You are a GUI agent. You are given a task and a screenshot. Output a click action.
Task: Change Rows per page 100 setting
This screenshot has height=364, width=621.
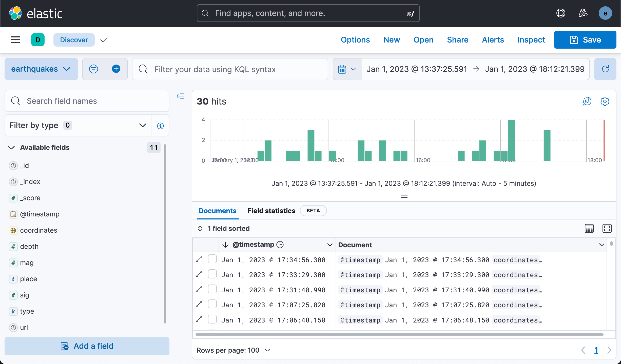pos(233,350)
